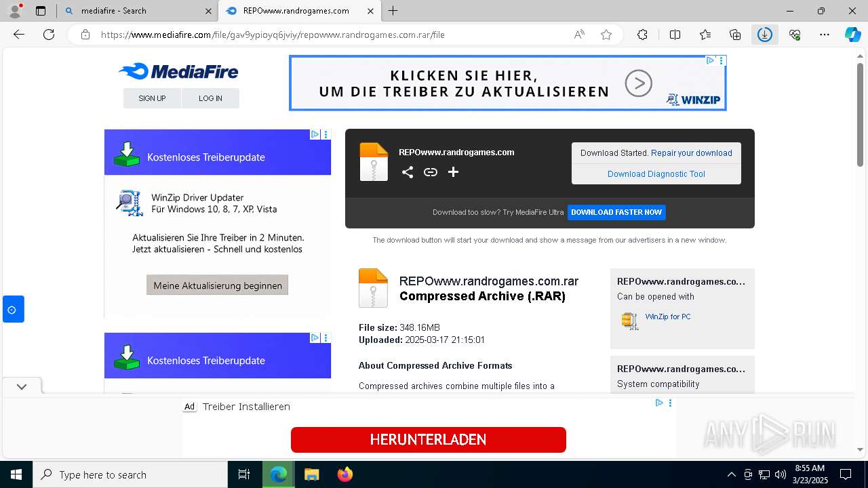The height and width of the screenshot is (488, 868).
Task: Click the About Compressed Archive Formats heading
Action: click(x=435, y=365)
